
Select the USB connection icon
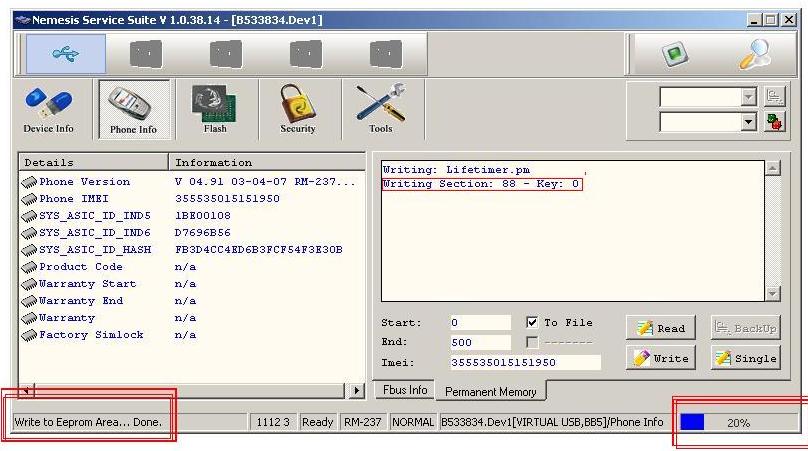click(x=65, y=54)
